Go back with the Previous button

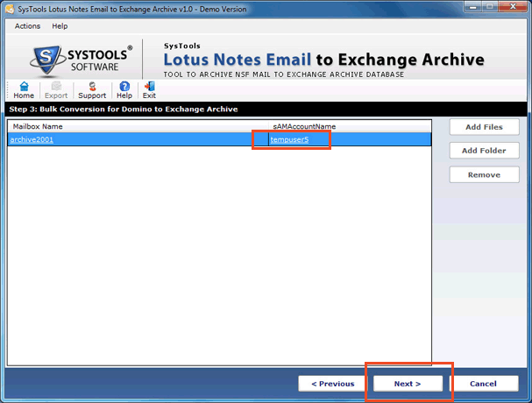[332, 384]
